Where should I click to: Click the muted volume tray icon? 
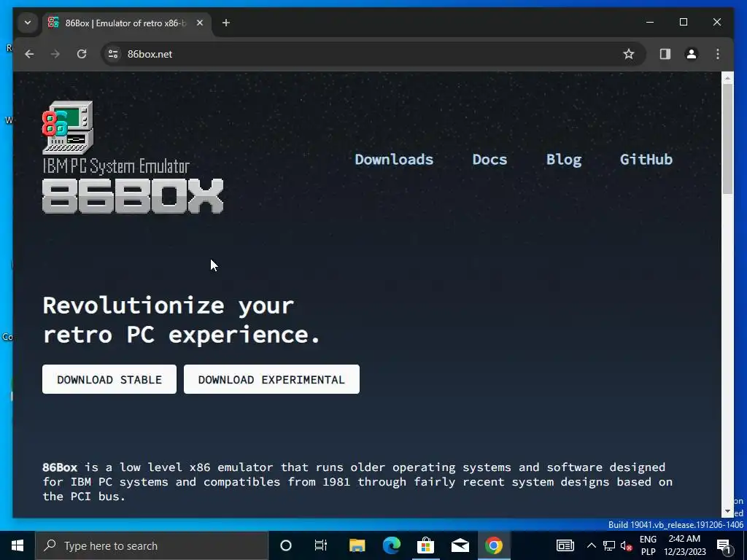(627, 545)
